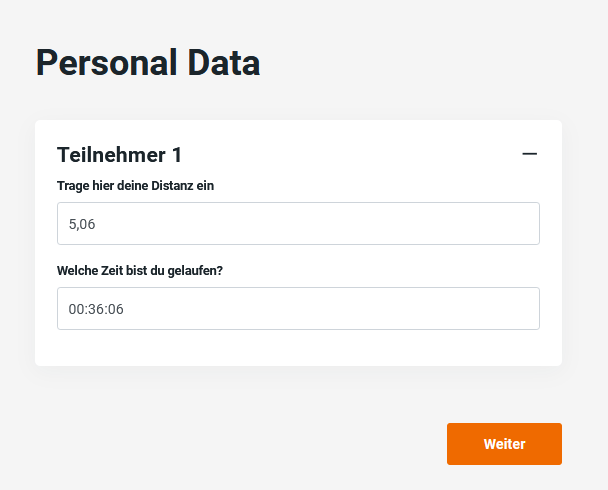Viewport: 608px width, 490px height.
Task: Click the '5,06' distance value text
Action: 82,224
